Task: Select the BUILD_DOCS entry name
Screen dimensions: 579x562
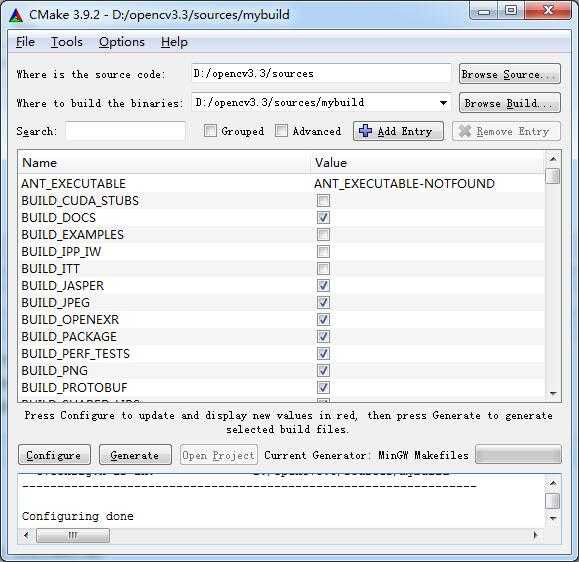Action: (x=58, y=217)
